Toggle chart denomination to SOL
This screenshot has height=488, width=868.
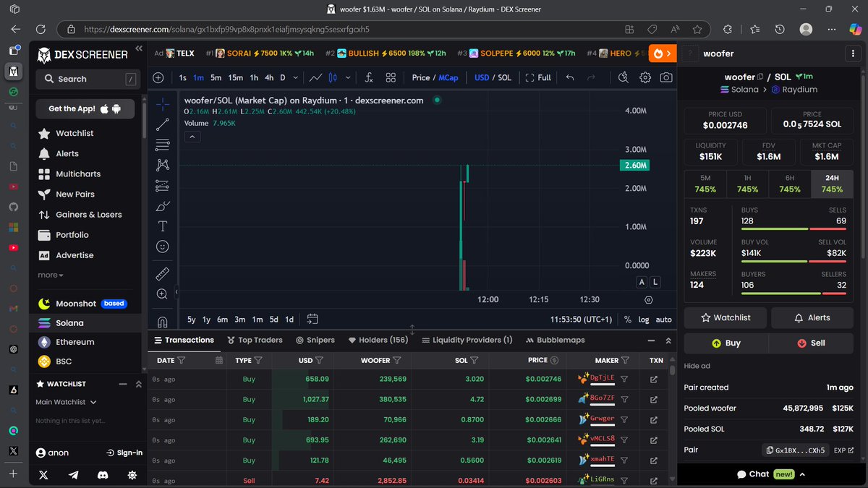(x=504, y=77)
